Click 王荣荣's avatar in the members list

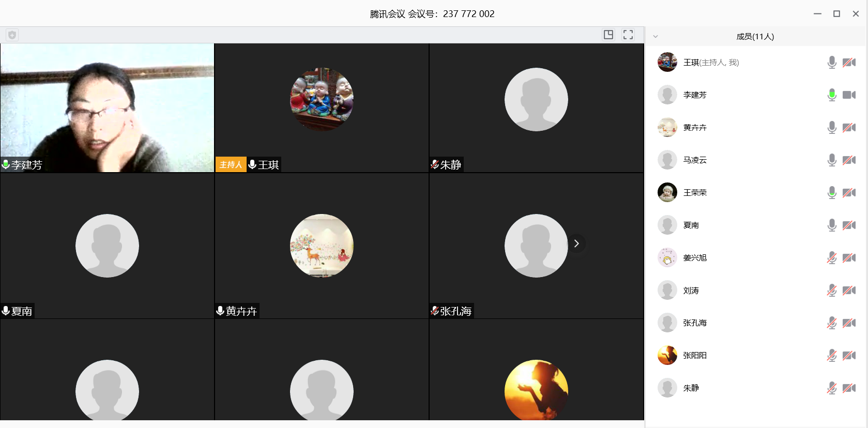coord(667,192)
